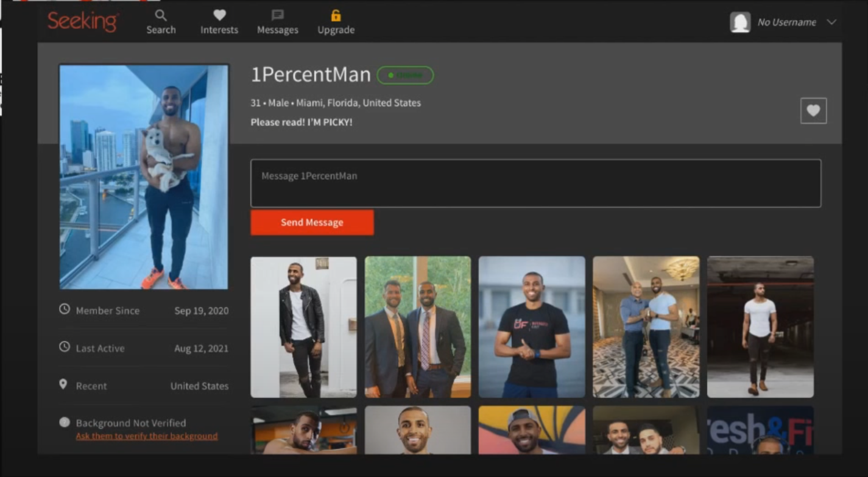Click the "Last Active" label
Viewport: 868px width, 477px height.
tap(100, 348)
